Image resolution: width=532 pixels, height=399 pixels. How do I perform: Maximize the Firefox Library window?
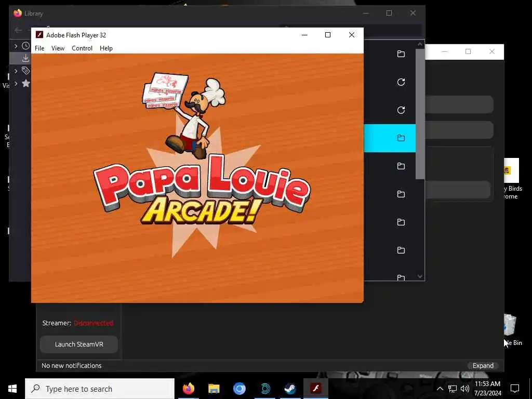coord(389,13)
